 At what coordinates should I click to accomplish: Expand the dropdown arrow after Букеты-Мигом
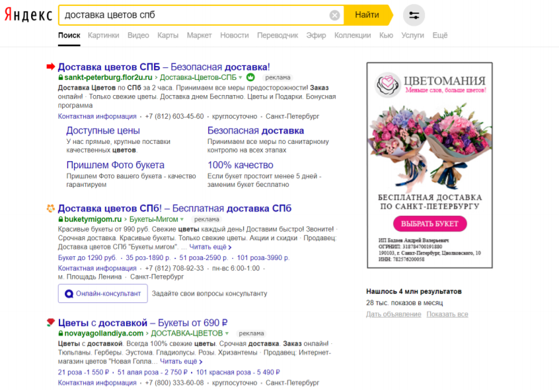(182, 219)
